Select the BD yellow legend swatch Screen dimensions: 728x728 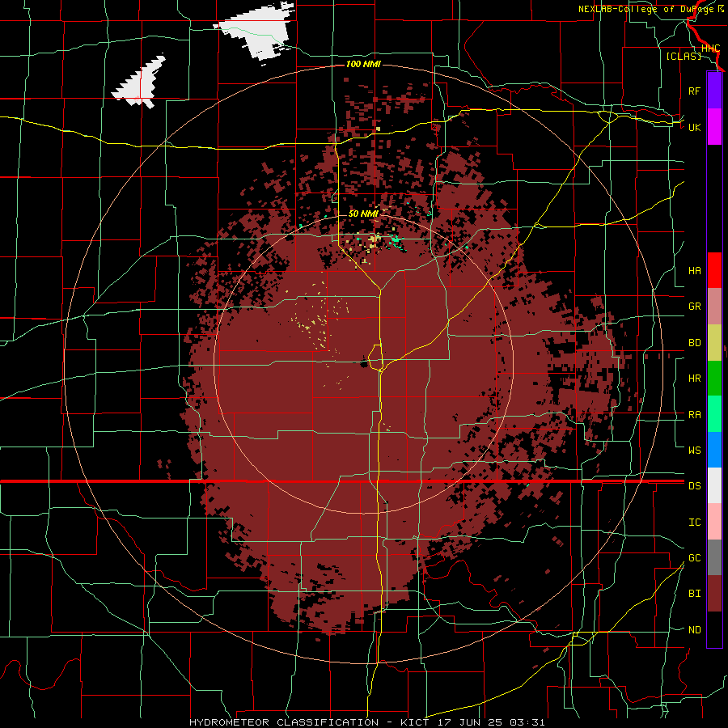[x=714, y=342]
